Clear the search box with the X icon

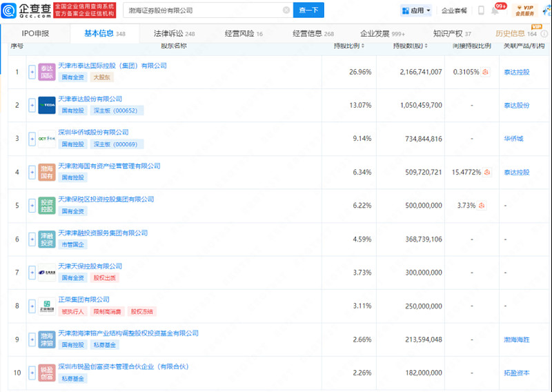pyautogui.click(x=286, y=10)
